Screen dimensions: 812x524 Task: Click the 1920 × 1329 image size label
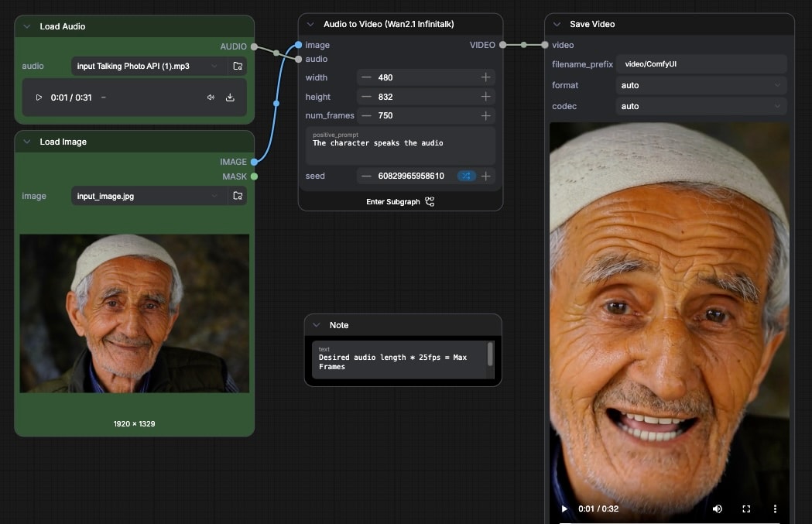point(135,423)
